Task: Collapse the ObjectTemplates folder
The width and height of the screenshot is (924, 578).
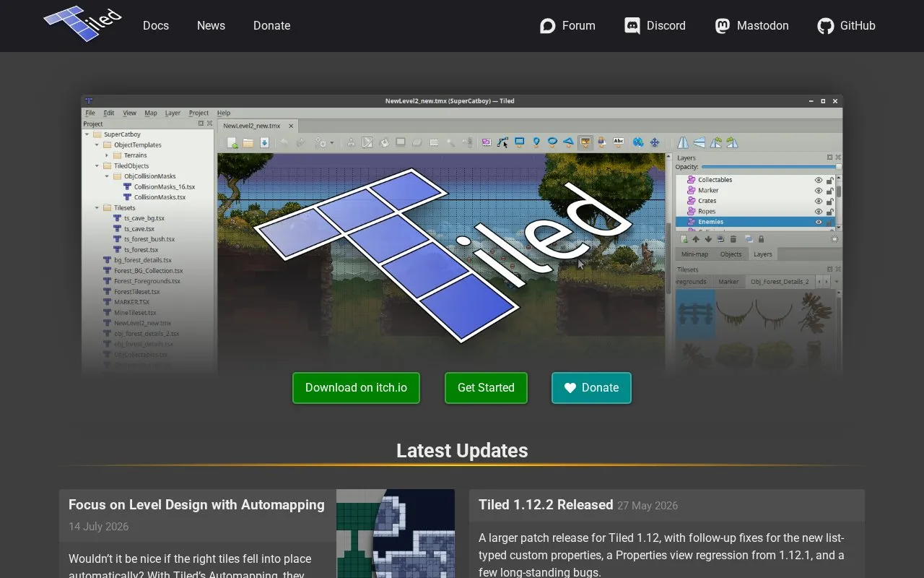Action: coord(97,144)
